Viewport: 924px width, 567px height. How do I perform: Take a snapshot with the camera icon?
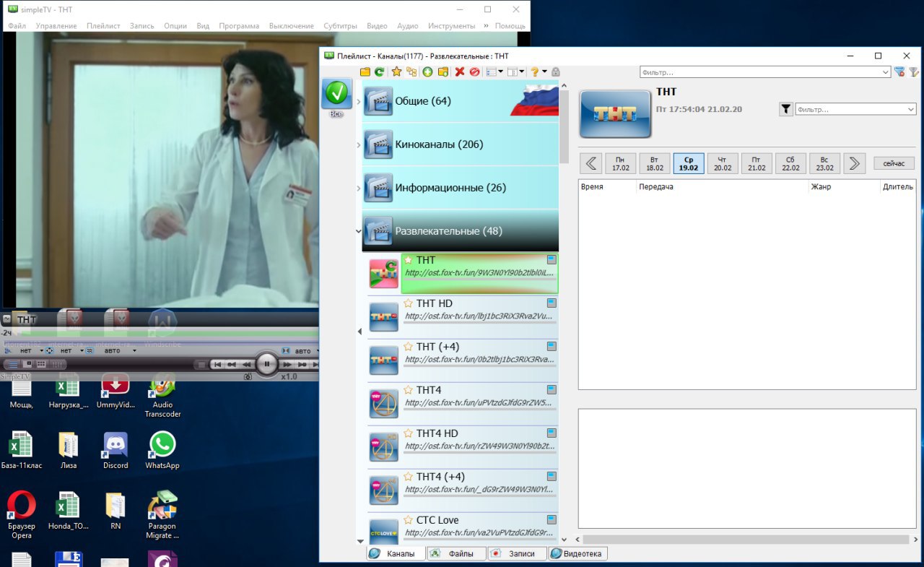pyautogui.click(x=248, y=377)
